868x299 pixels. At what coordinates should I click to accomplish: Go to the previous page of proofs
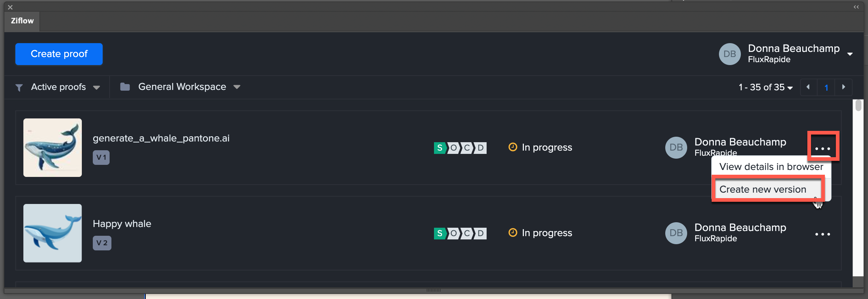(x=808, y=87)
